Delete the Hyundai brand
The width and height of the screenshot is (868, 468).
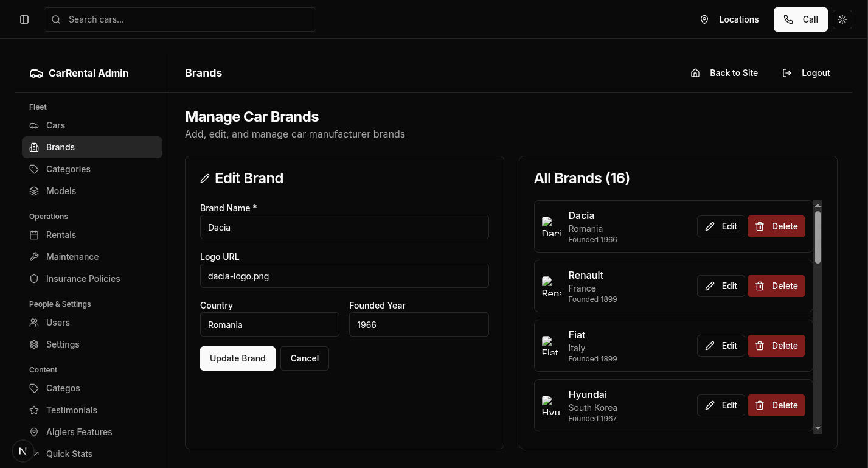[776, 405]
